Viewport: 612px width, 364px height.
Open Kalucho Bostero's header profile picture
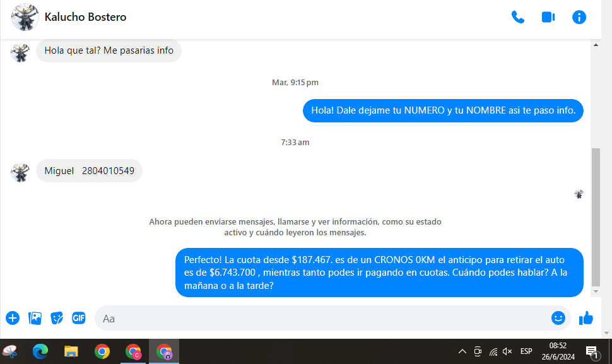(x=25, y=17)
